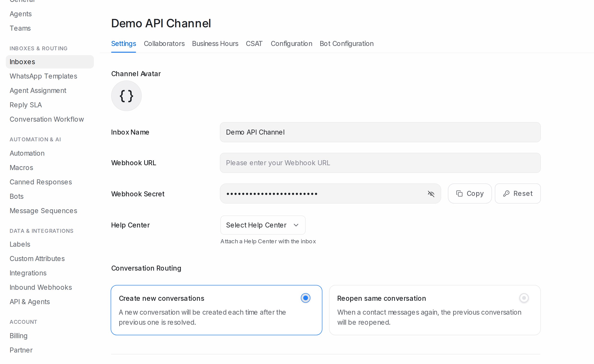The width and height of the screenshot is (594, 364).
Task: Click the Inbox Name input field
Action: click(380, 132)
